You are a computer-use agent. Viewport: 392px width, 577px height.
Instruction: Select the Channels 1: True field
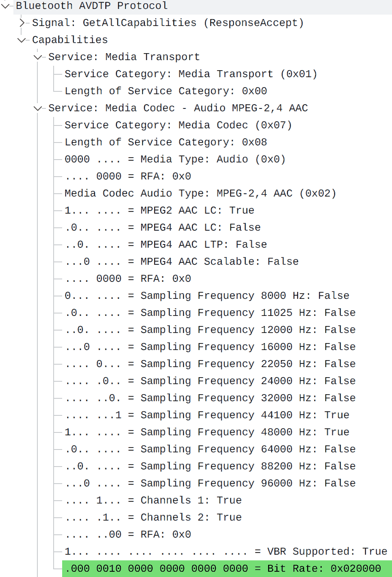tap(152, 500)
